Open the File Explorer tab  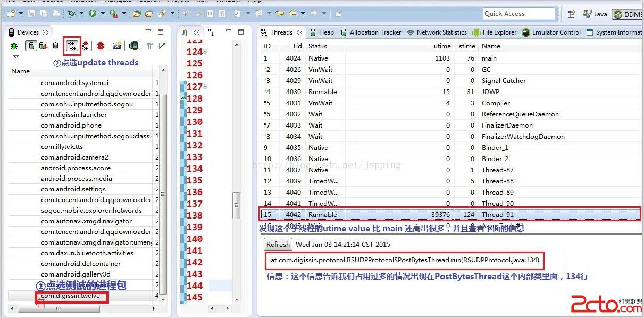pos(494,32)
